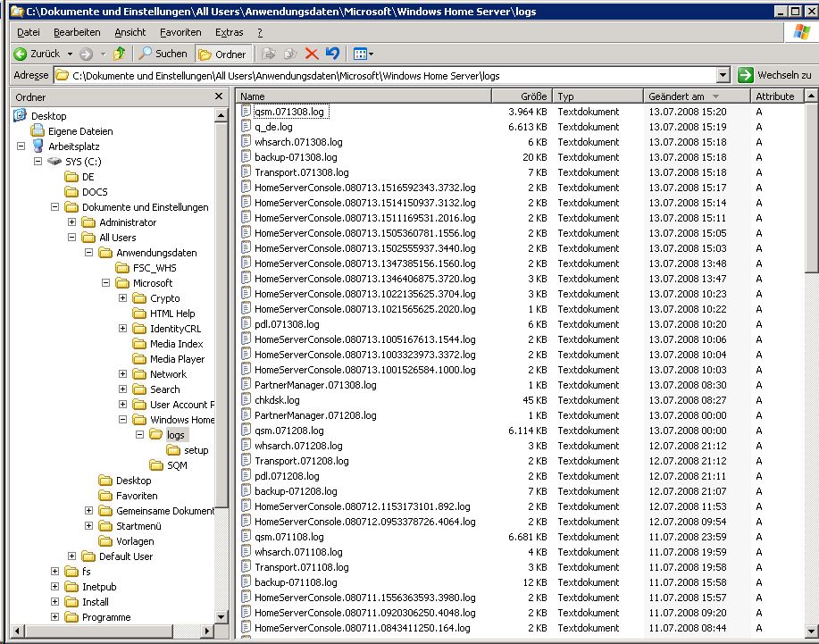Select the Media Player folder icon
The height and width of the screenshot is (644, 819).
pyautogui.click(x=139, y=359)
